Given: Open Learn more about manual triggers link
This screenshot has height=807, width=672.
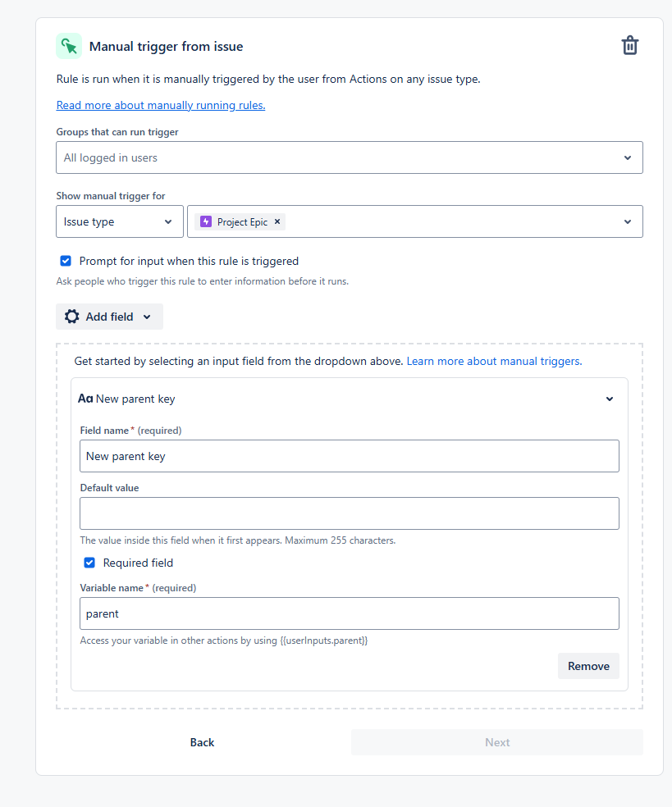Looking at the screenshot, I should click(x=494, y=361).
